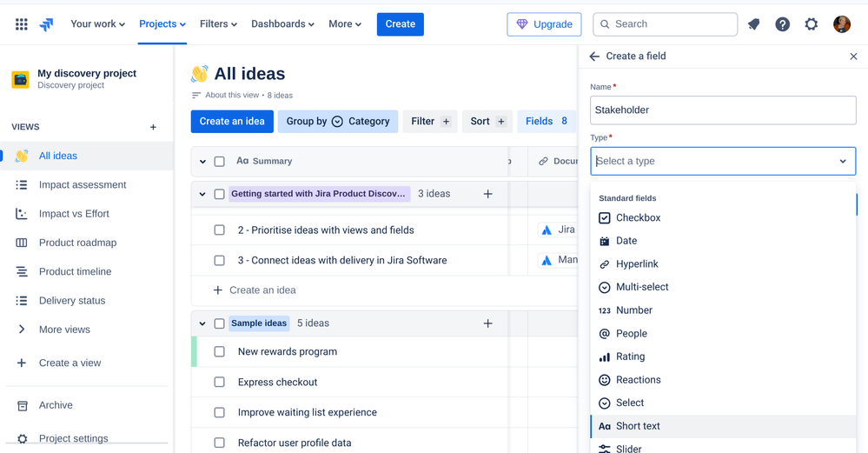The image size is (868, 453).
Task: Open Impact assessment view
Action: tap(86, 185)
